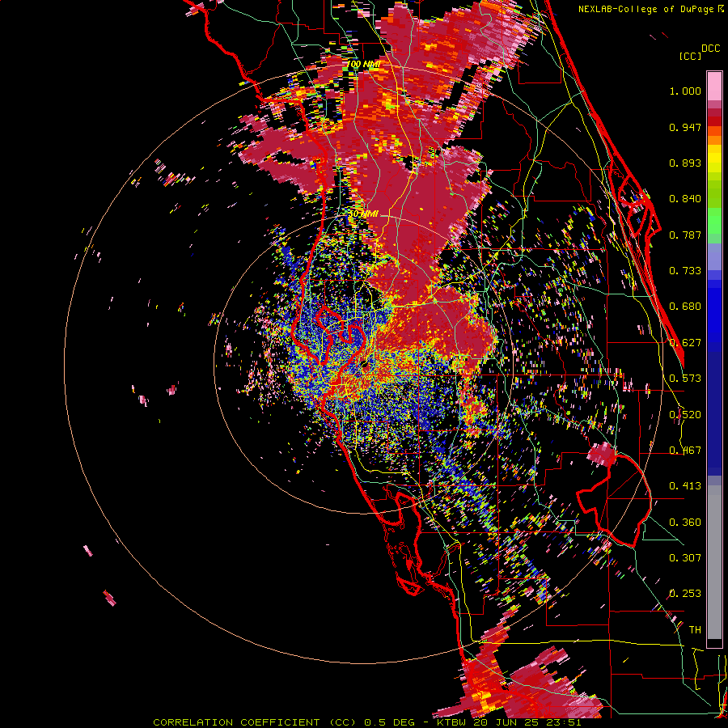Select the 0.360 legend value
The height and width of the screenshot is (728, 728).
[x=685, y=523]
